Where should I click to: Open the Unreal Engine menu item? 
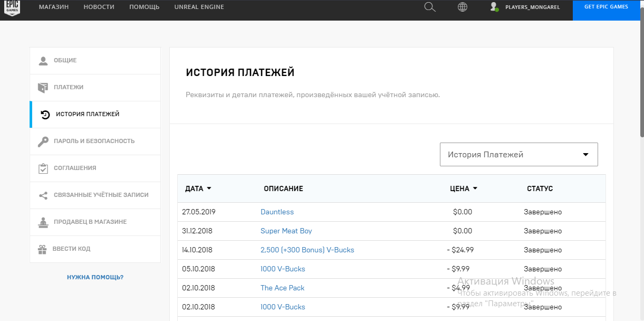[199, 7]
